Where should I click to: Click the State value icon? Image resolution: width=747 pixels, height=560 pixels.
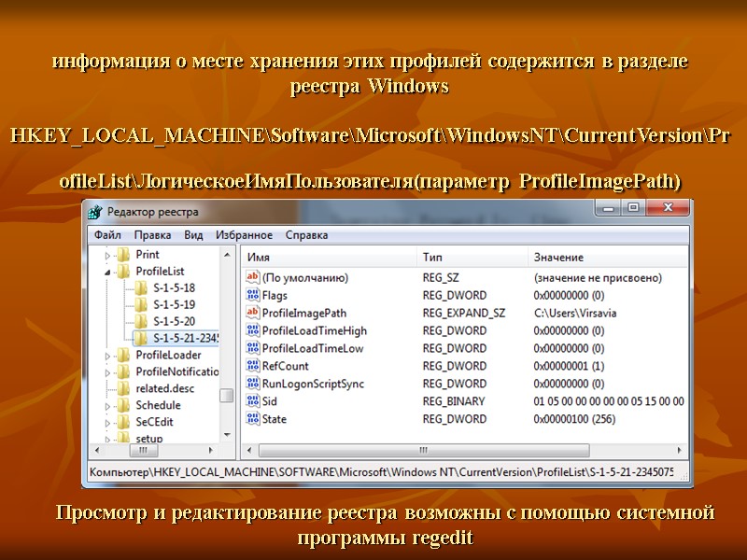point(252,418)
